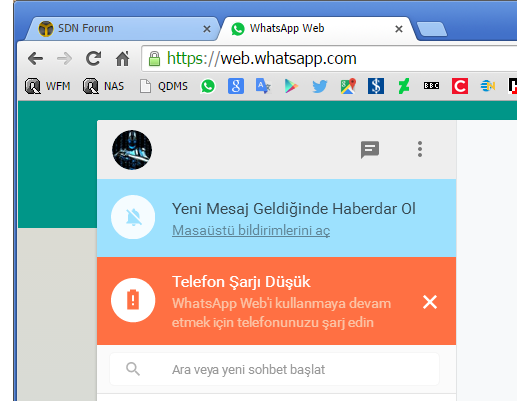Click the low battery warning icon
This screenshot has height=401, width=517.
pos(133,300)
